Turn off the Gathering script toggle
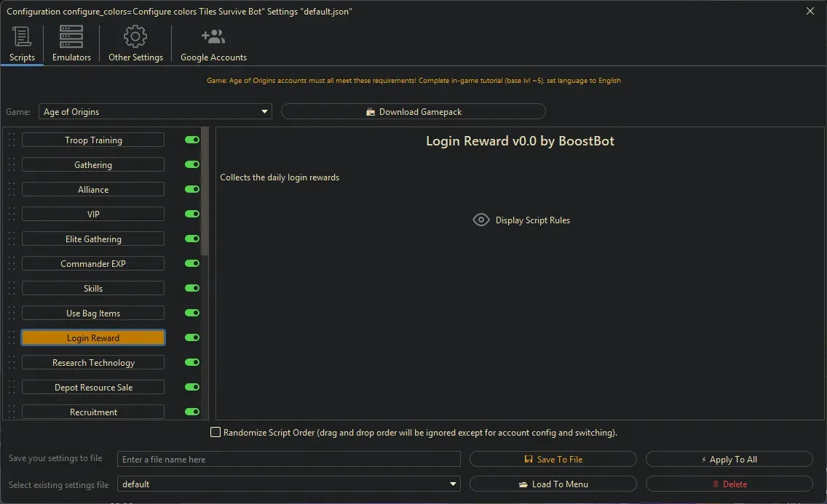 (x=191, y=164)
